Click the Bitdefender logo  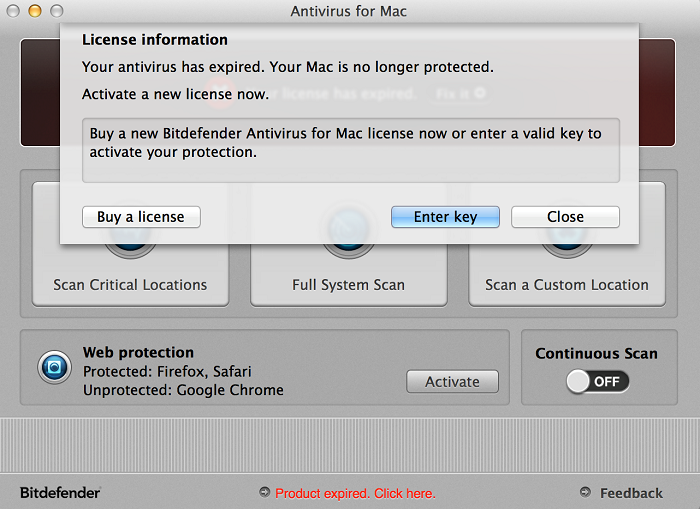click(x=60, y=492)
